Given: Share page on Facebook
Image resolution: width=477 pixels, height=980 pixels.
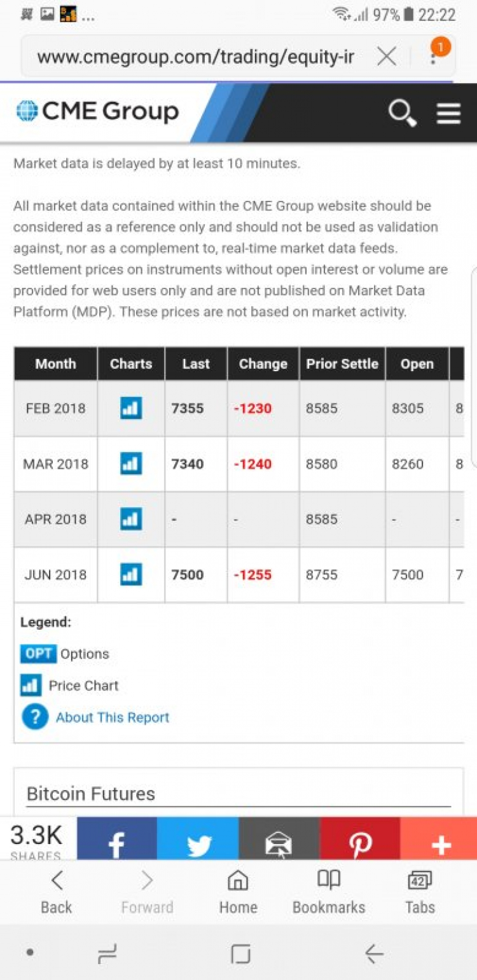Looking at the screenshot, I should pyautogui.click(x=117, y=839).
